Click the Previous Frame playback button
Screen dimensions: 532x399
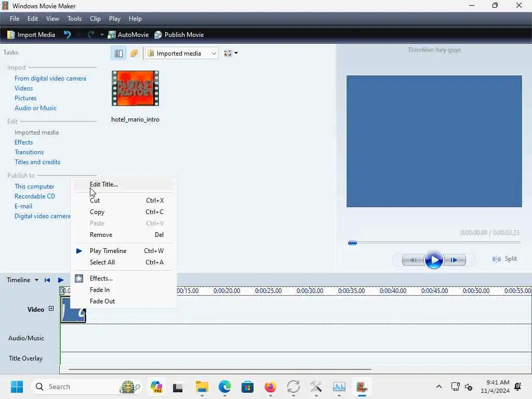pos(413,260)
